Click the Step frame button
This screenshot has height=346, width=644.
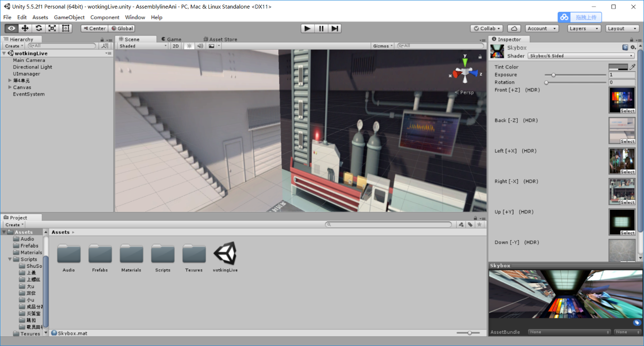pos(335,28)
